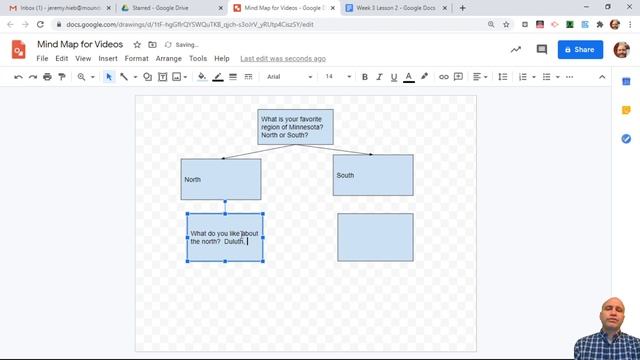Select the Line tool
640x360 pixels.
tap(124, 77)
